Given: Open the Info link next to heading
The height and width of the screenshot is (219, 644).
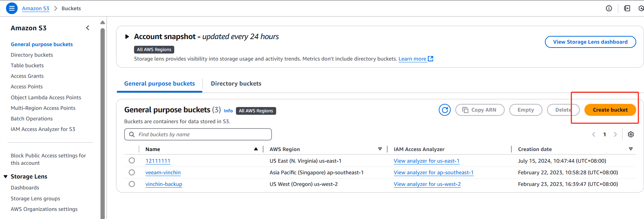Looking at the screenshot, I should [x=228, y=111].
